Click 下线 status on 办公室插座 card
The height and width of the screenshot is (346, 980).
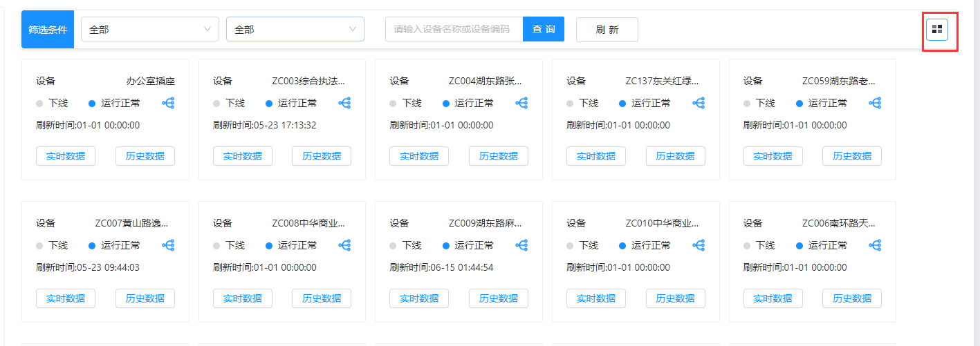click(x=53, y=103)
